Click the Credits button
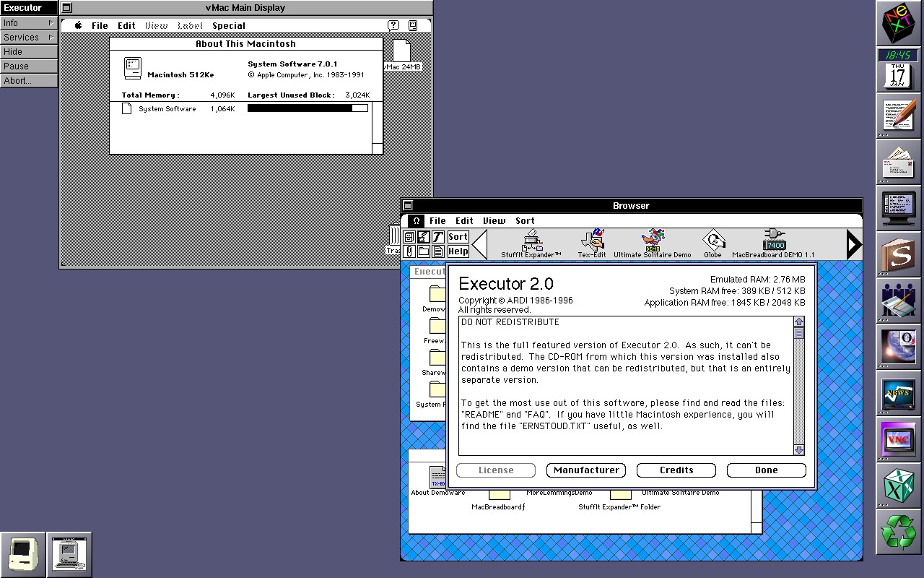The width and height of the screenshot is (924, 578). tap(676, 470)
